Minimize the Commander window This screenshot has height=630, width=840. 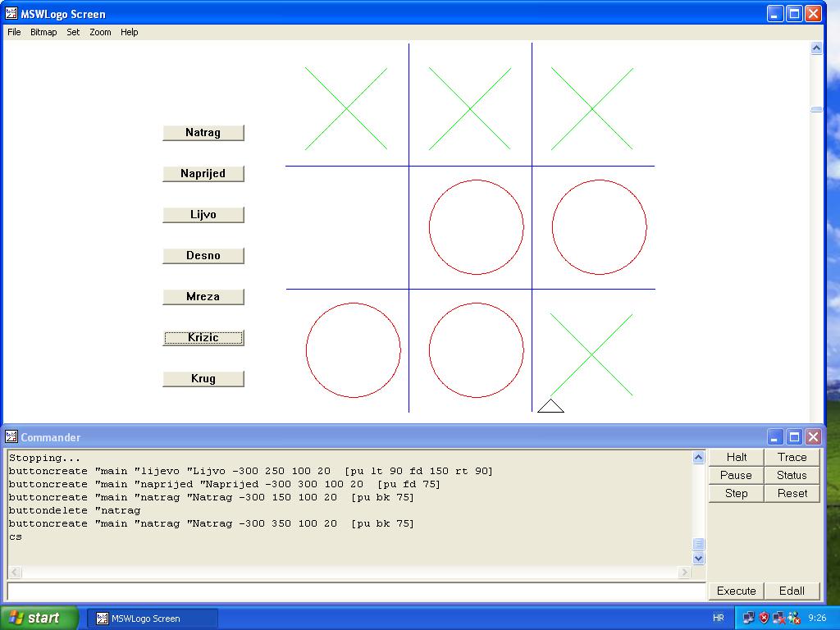click(774, 437)
